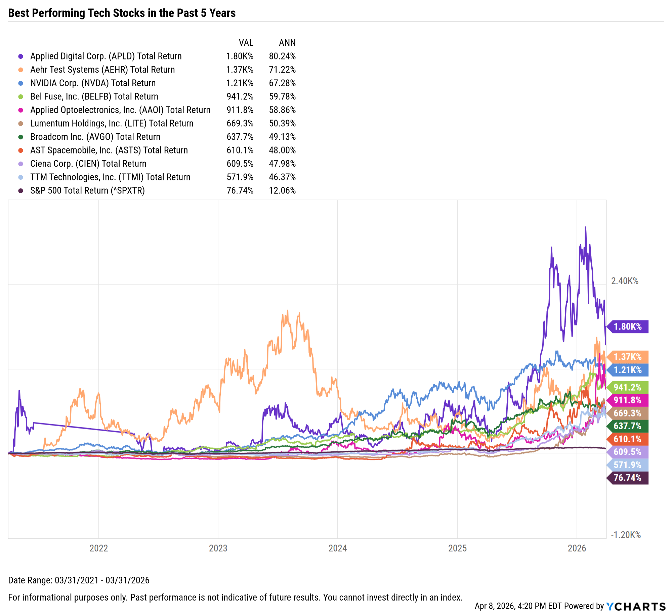The height and width of the screenshot is (616, 672).
Task: Click the TTM Technologies (TTMI) legend label
Action: (x=110, y=177)
